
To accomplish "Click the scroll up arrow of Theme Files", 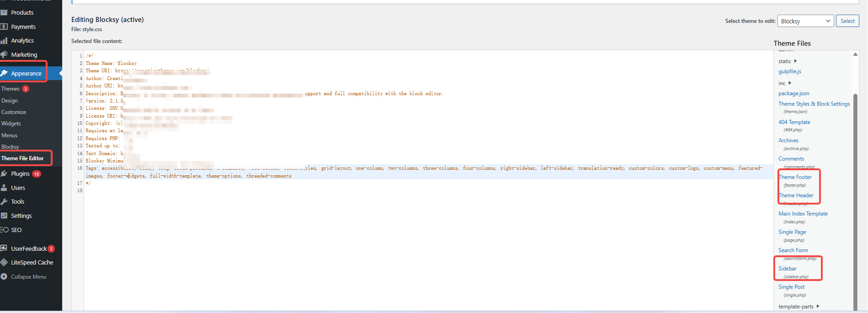I will [x=855, y=54].
